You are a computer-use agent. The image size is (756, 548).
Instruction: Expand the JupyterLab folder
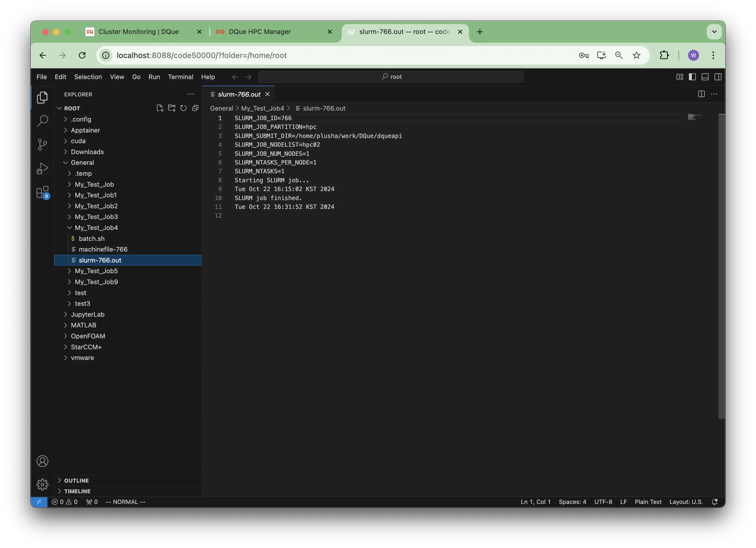tap(87, 314)
